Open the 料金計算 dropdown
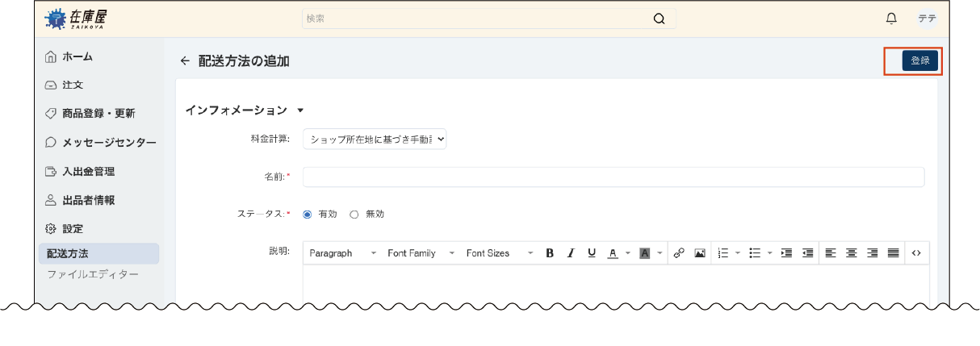Viewport: 980px width, 346px height. click(x=375, y=140)
